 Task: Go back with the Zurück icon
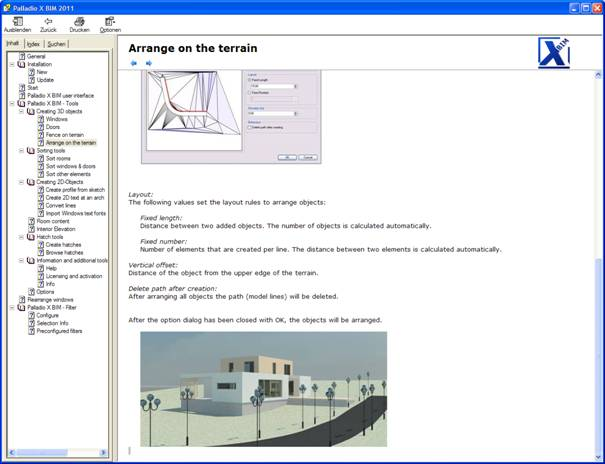[48, 22]
